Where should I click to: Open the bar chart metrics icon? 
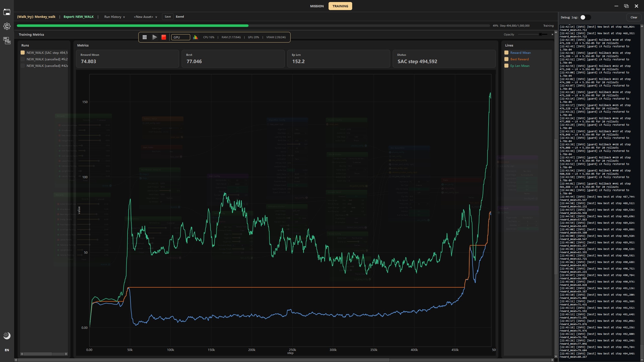coord(195,37)
